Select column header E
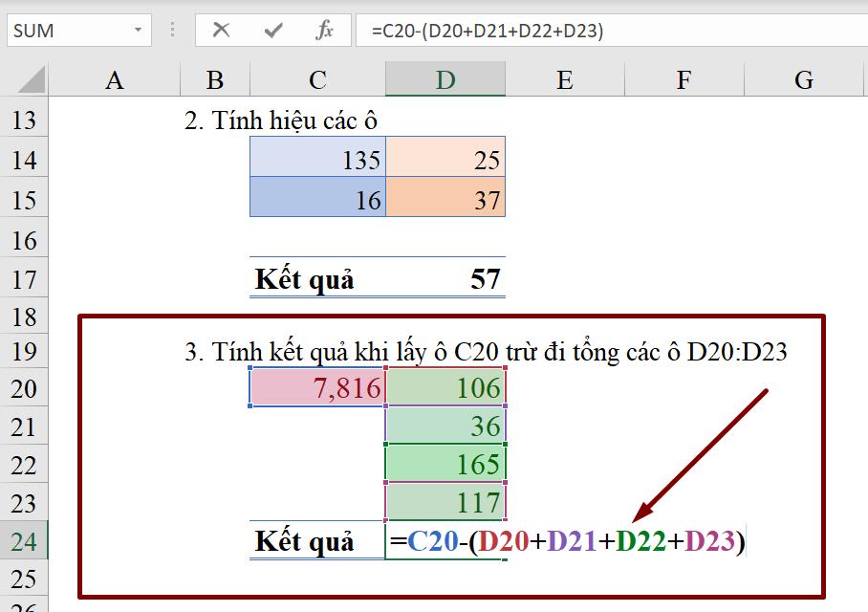868x612 pixels. [x=564, y=79]
